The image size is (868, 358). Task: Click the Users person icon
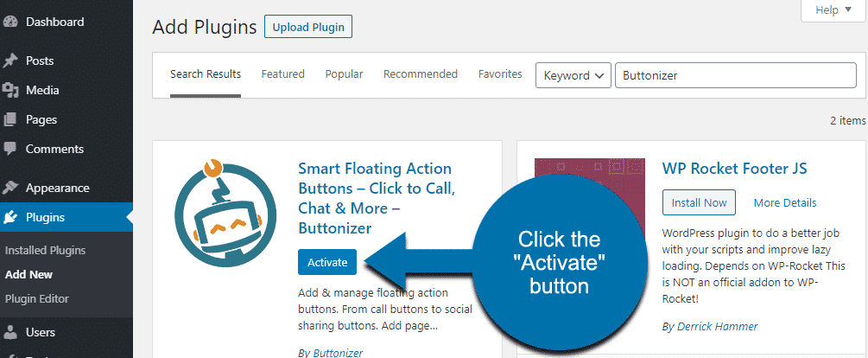pos(10,333)
